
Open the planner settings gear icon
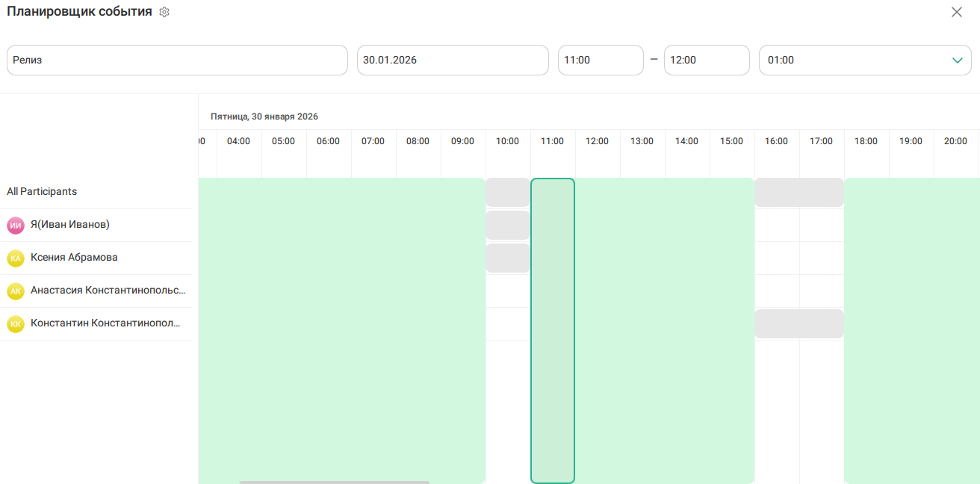tap(164, 12)
